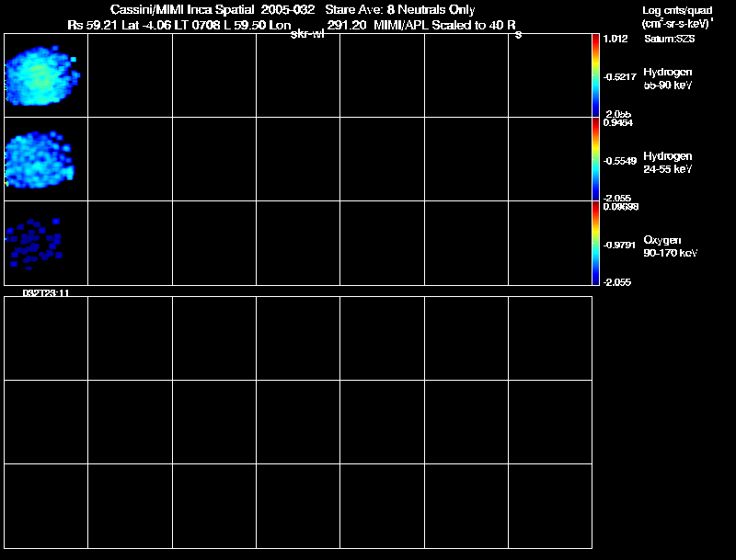Viewport: 736px width, 560px height.
Task: Click the -0.5217 scale midpoint value
Action: pyautogui.click(x=619, y=76)
